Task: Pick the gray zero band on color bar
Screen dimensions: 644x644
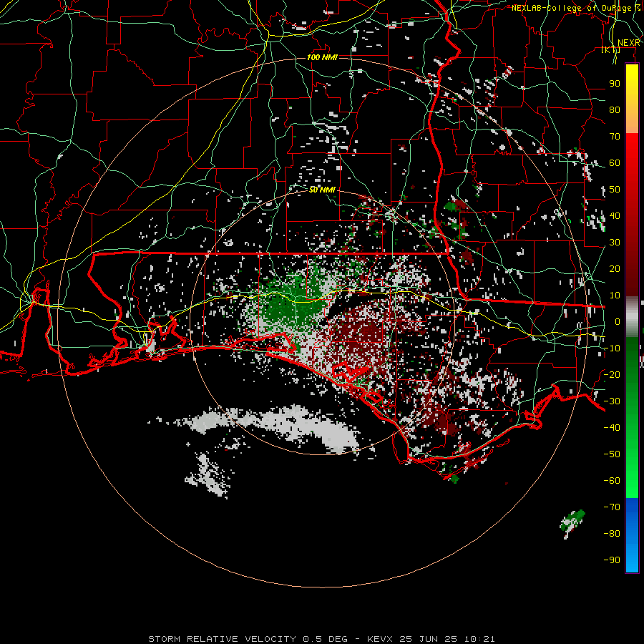Action: tap(632, 317)
